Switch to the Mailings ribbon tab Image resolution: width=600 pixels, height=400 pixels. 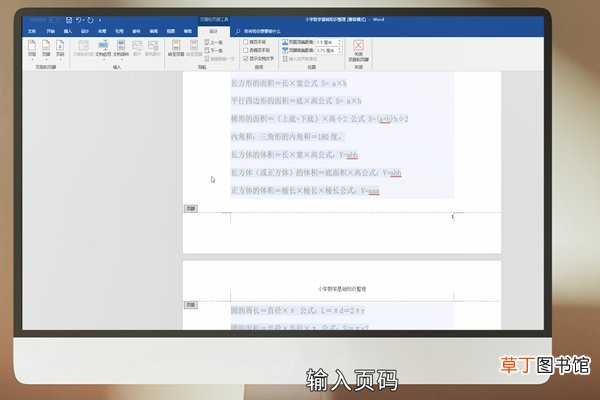136,31
